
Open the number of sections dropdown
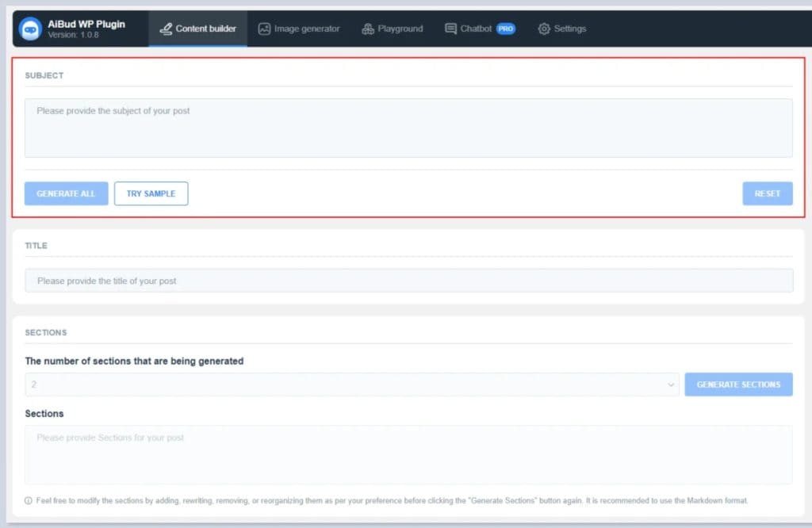point(352,385)
